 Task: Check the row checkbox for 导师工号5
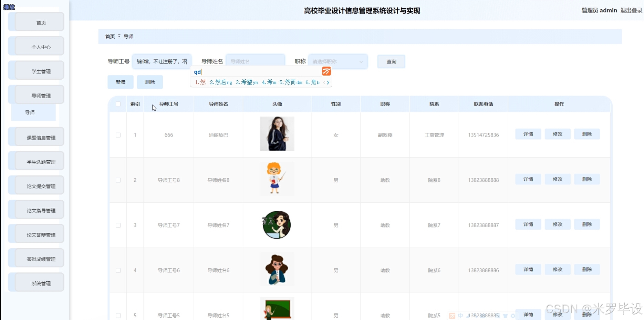pos(118,316)
